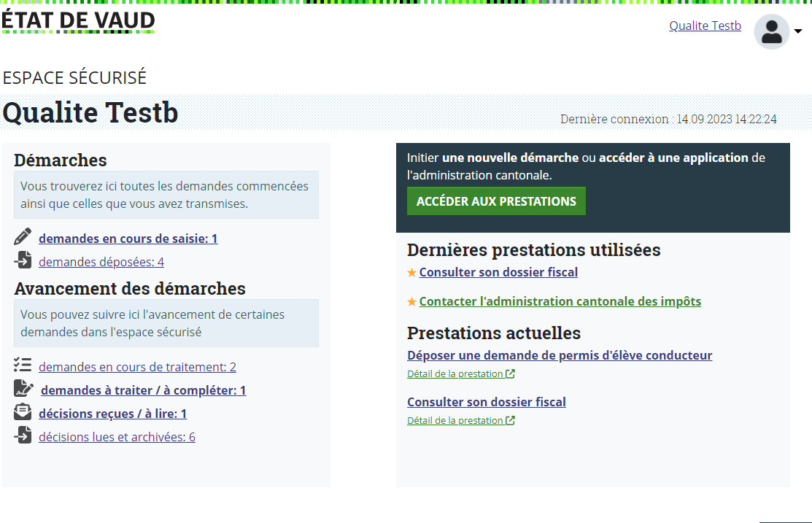Click the Démarches section heading
Image resolution: width=812 pixels, height=523 pixels.
pyautogui.click(x=60, y=160)
